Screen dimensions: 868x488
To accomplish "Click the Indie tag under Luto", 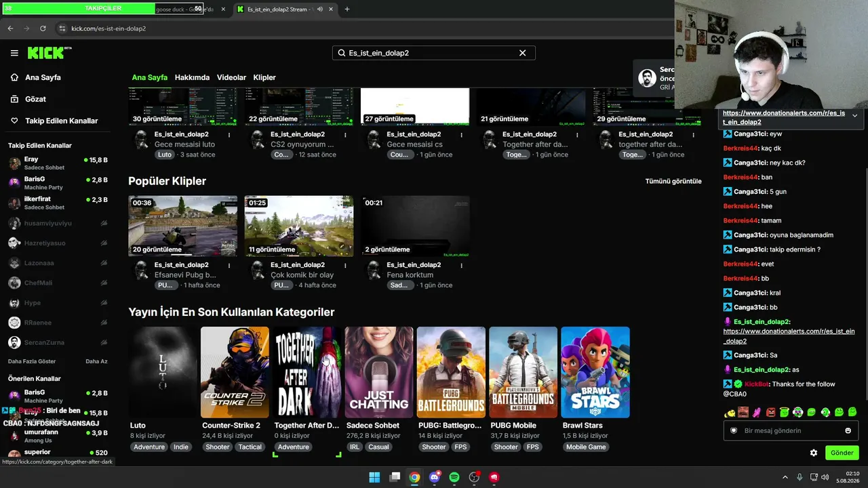I will 181,447.
